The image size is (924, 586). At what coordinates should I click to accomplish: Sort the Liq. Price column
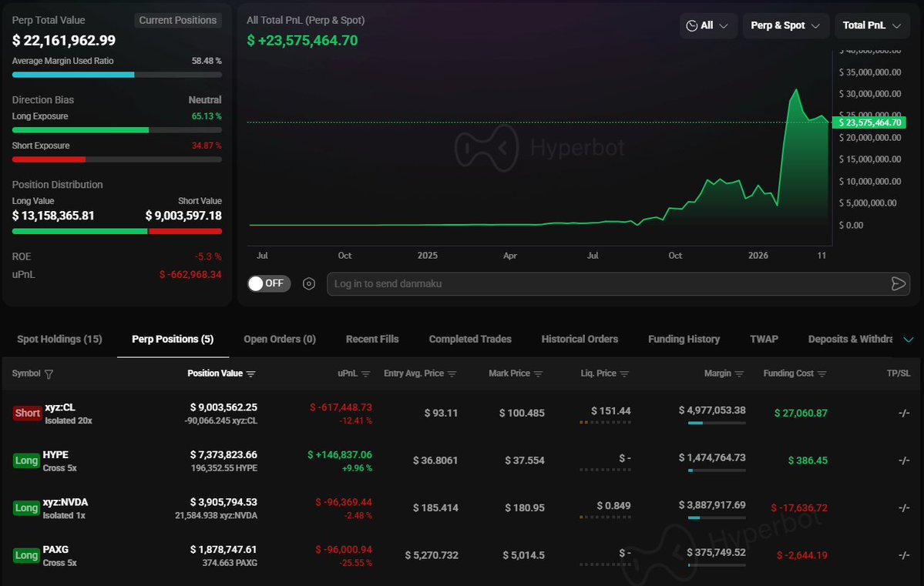pos(624,374)
